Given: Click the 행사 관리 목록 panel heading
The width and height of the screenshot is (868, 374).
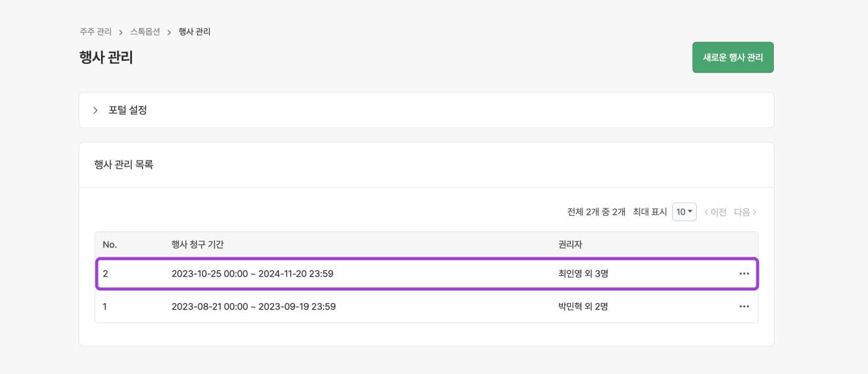Looking at the screenshot, I should pyautogui.click(x=123, y=165).
